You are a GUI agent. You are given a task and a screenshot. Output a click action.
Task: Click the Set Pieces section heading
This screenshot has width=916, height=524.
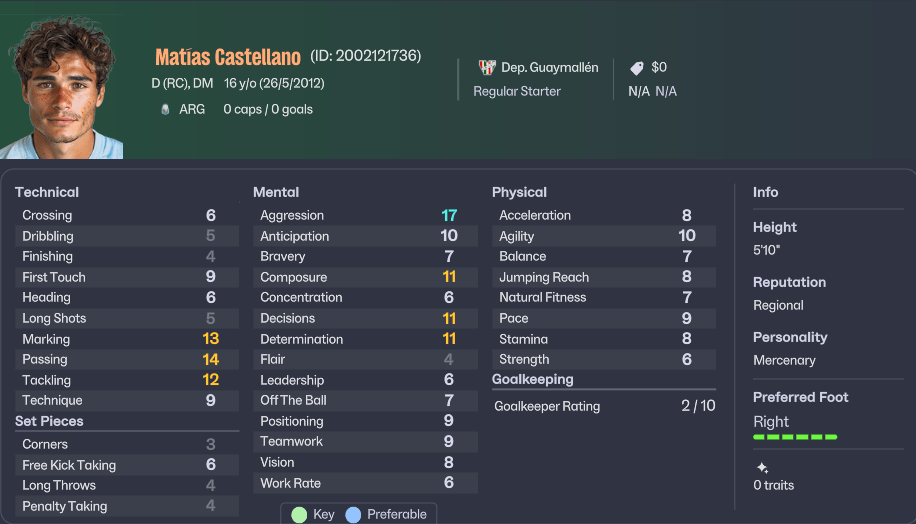[x=49, y=421]
